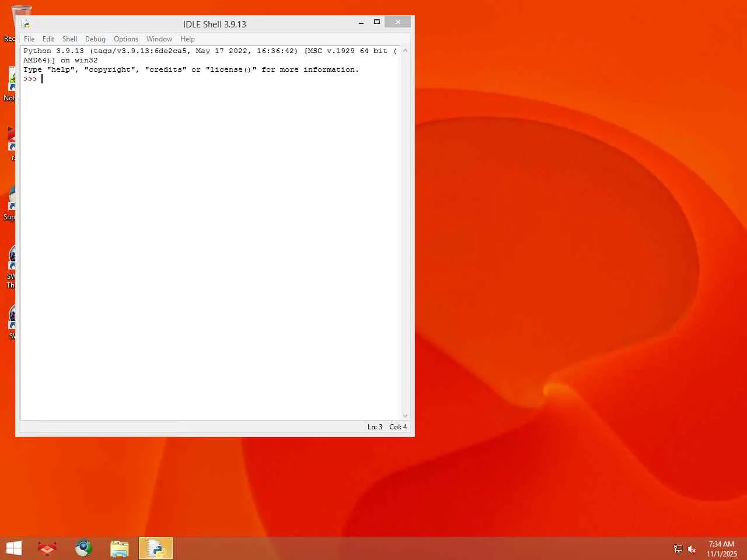The image size is (747, 560).
Task: Click the muted volume tray icon
Action: [x=692, y=549]
